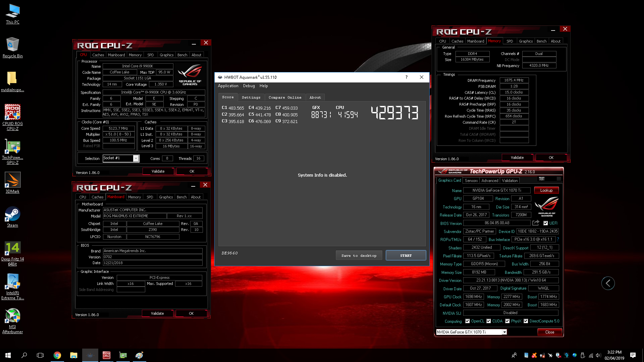The image size is (644, 362).
Task: Open TechPowerUp GPU-Z desktop shortcut
Action: [13, 152]
